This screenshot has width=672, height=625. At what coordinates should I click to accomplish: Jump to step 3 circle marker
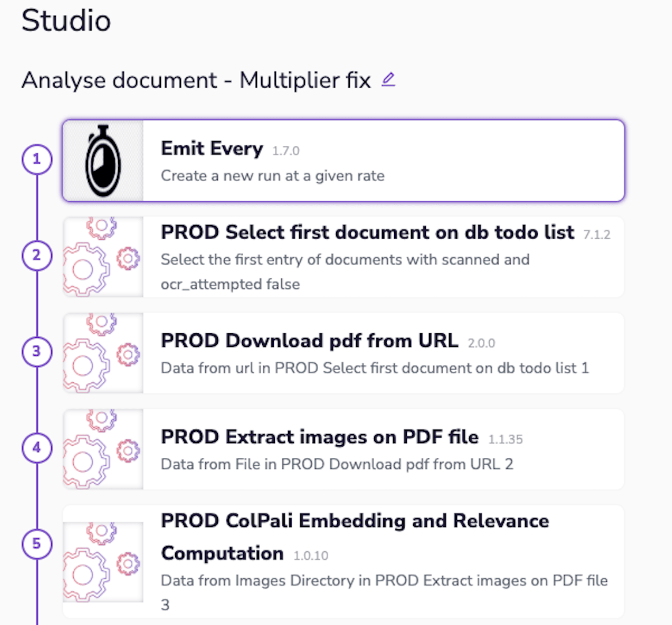coord(37,351)
